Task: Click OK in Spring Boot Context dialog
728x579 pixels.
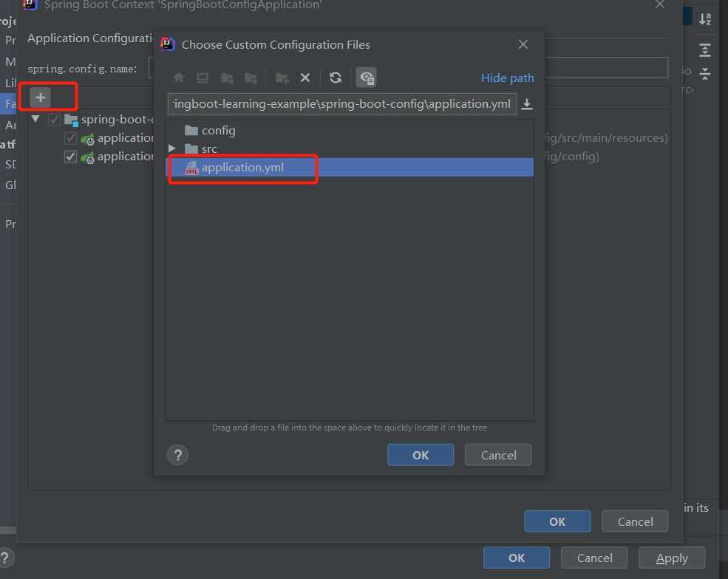Action: coord(557,521)
